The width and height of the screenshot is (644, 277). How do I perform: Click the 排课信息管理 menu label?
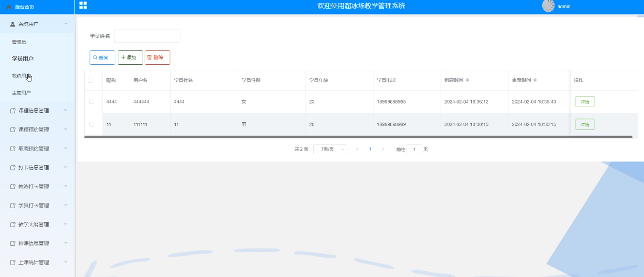click(34, 243)
